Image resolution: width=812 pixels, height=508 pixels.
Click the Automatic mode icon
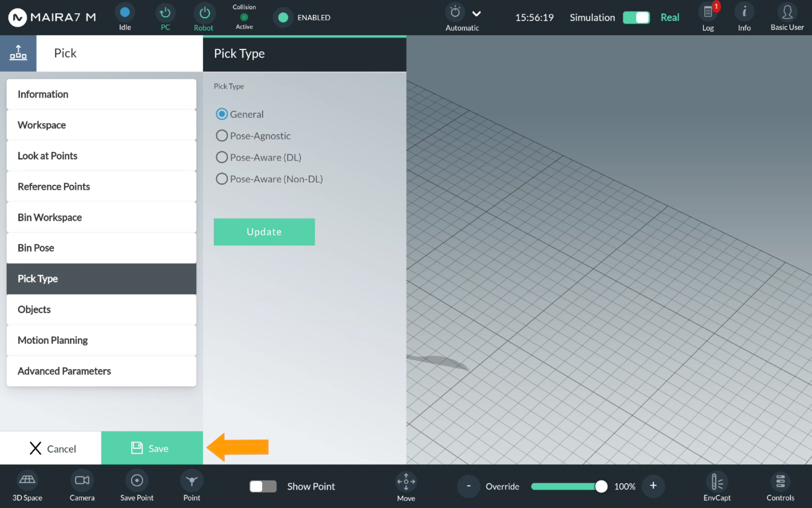(455, 12)
